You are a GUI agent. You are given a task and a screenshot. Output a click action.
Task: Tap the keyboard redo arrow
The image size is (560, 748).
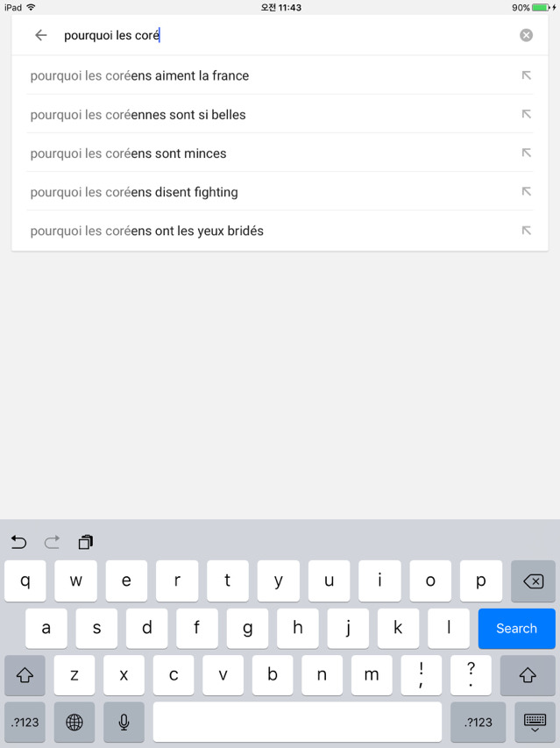point(53,542)
